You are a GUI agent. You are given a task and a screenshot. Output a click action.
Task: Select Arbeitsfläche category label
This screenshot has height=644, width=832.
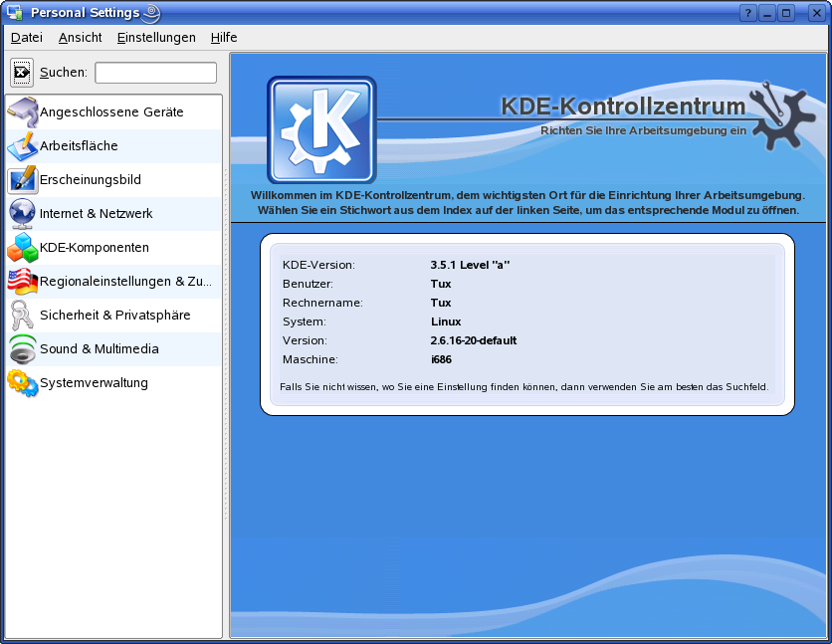click(x=79, y=146)
